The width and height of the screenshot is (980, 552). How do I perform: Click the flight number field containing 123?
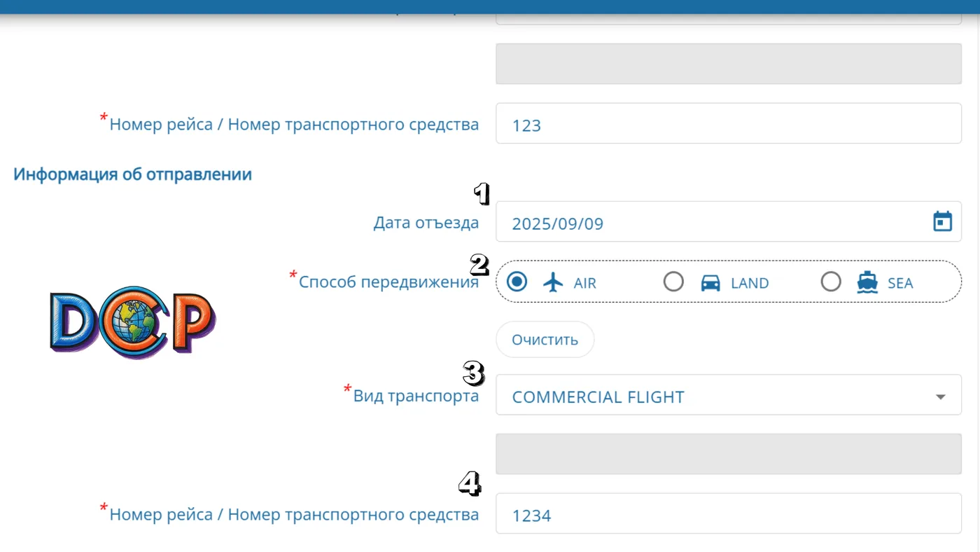[729, 123]
